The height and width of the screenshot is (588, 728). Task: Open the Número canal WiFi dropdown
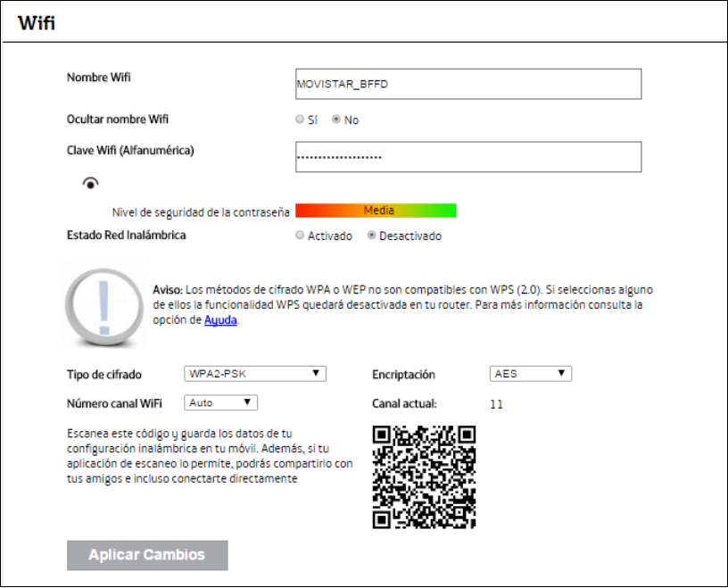[220, 402]
